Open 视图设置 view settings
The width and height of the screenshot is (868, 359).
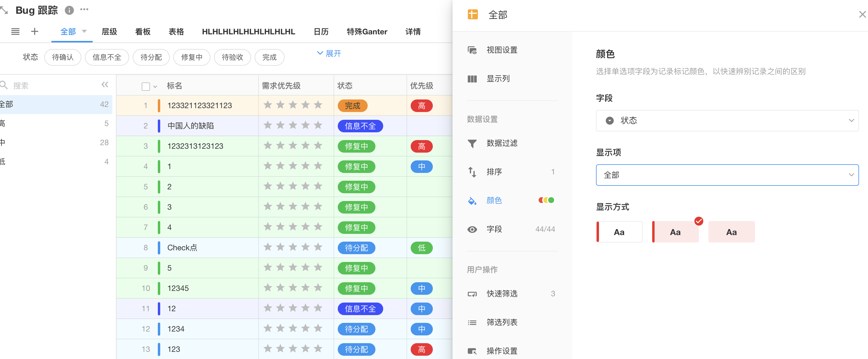coord(501,50)
